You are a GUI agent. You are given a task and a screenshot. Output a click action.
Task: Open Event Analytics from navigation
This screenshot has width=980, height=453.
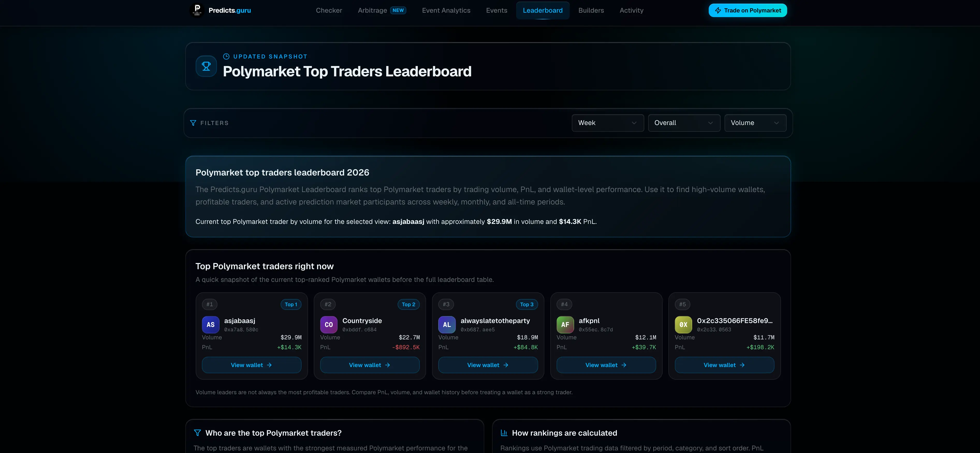[x=446, y=10]
